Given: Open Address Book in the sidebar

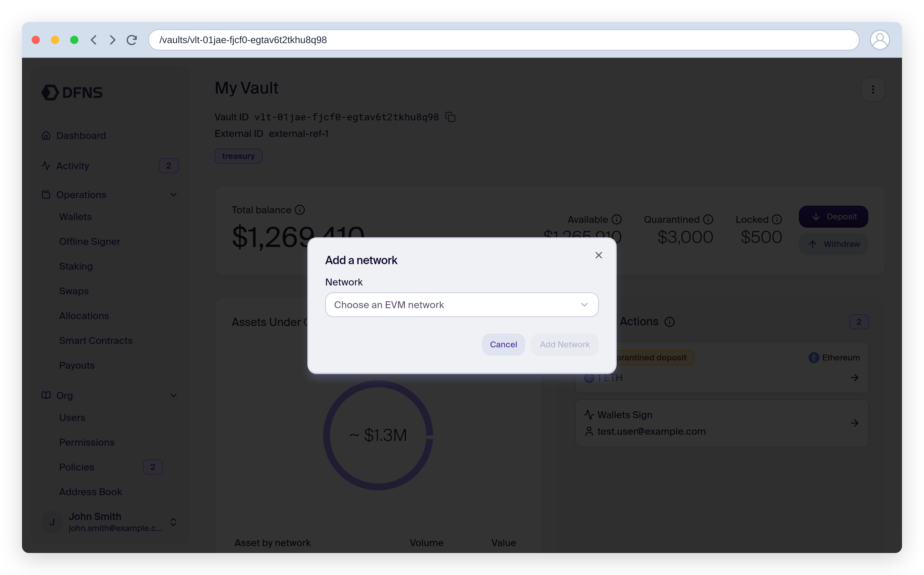Looking at the screenshot, I should 90,492.
